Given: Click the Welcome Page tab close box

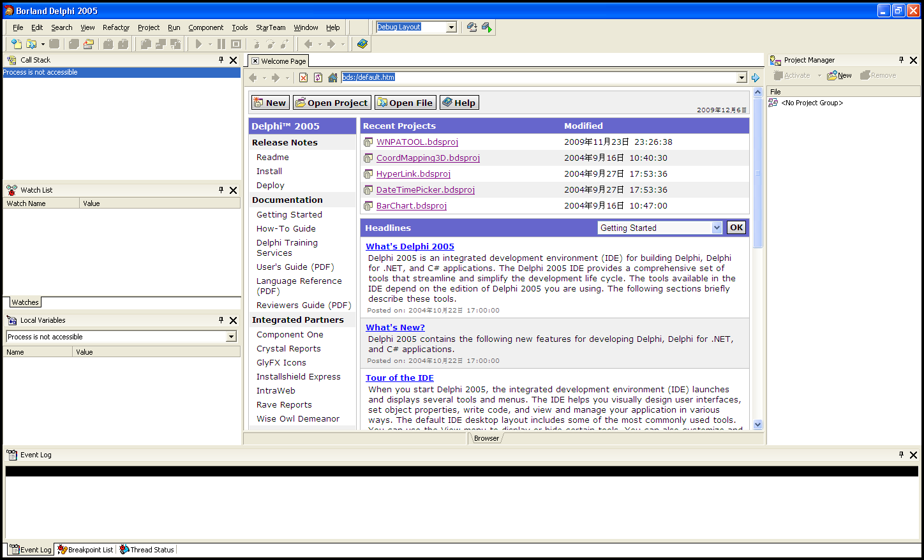Looking at the screenshot, I should 255,61.
